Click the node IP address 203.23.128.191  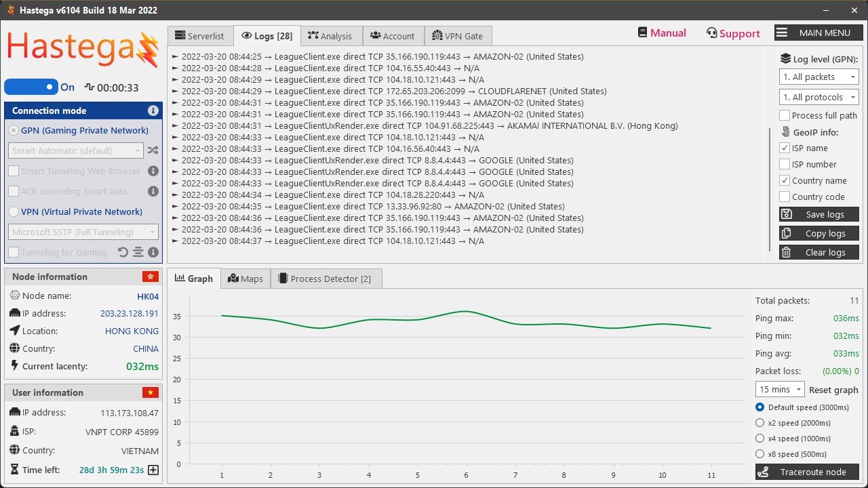pos(130,314)
